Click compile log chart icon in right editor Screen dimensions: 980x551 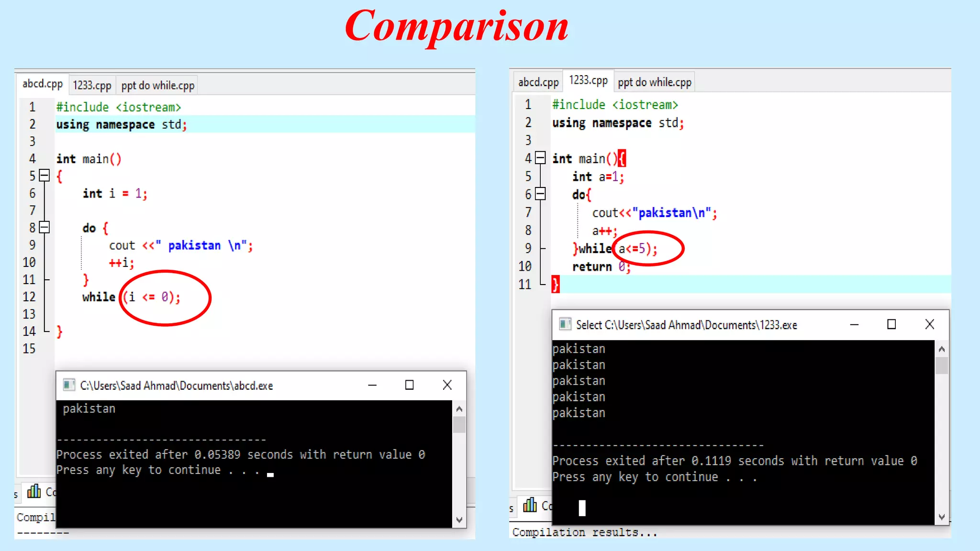[530, 505]
